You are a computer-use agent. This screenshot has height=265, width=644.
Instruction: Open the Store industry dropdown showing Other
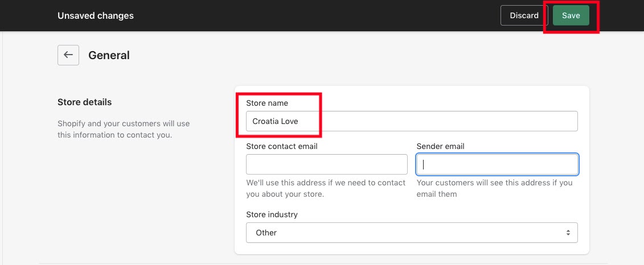[412, 233]
